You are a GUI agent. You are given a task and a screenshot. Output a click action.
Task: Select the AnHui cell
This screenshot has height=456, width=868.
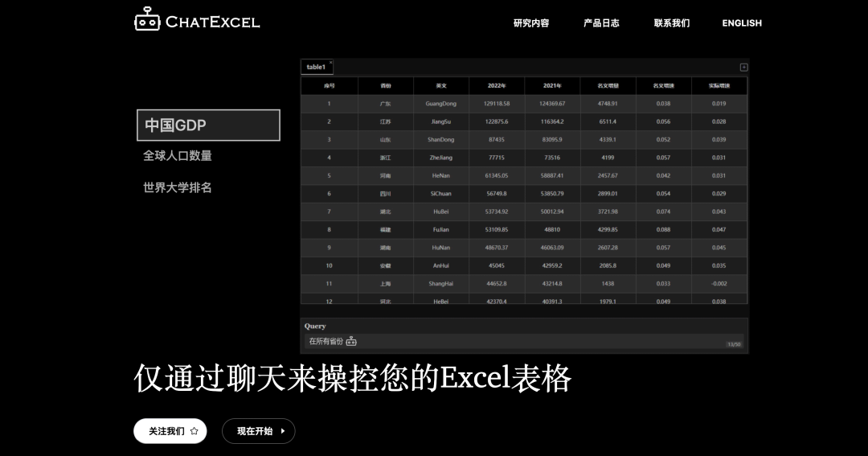441,265
